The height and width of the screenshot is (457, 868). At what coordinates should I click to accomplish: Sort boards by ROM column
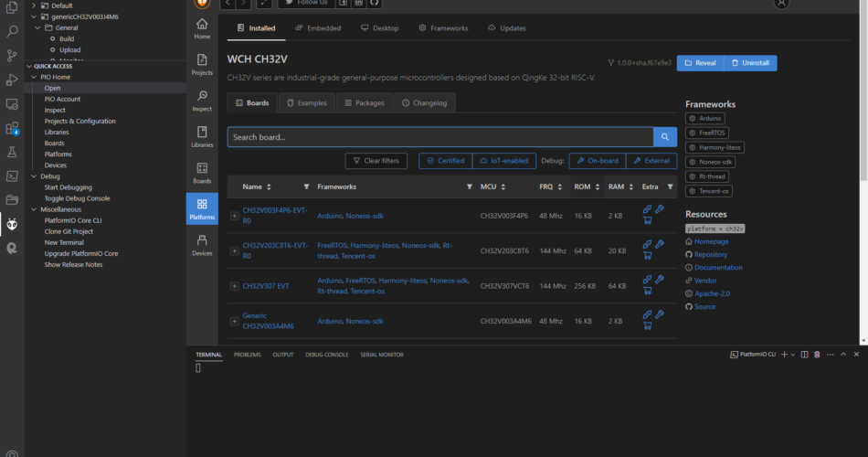click(598, 186)
